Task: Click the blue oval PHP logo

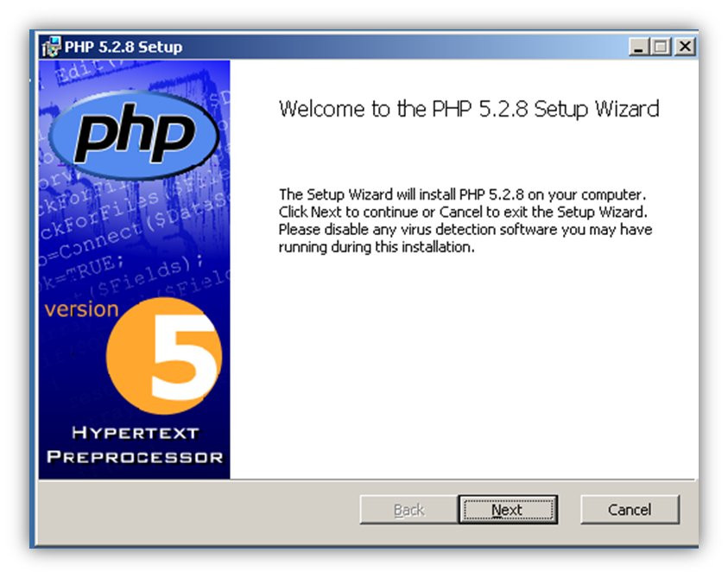Action: [x=134, y=135]
